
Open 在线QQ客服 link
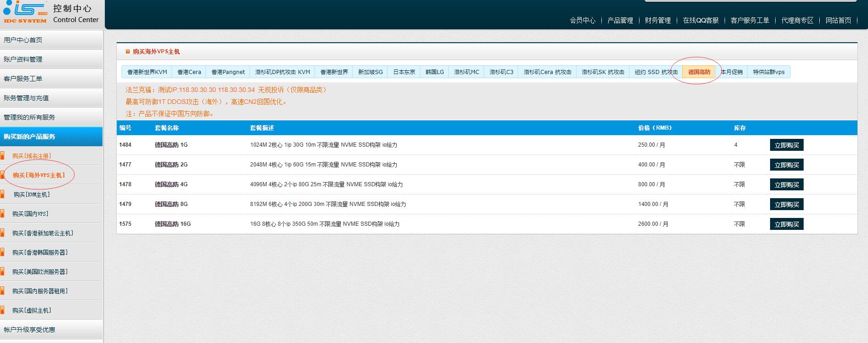point(700,20)
